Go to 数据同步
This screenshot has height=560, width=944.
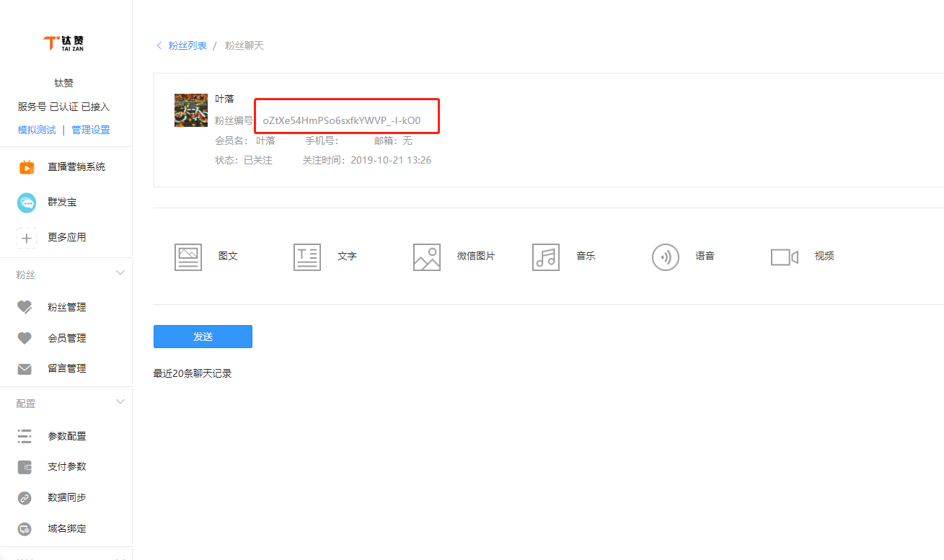pyautogui.click(x=66, y=498)
